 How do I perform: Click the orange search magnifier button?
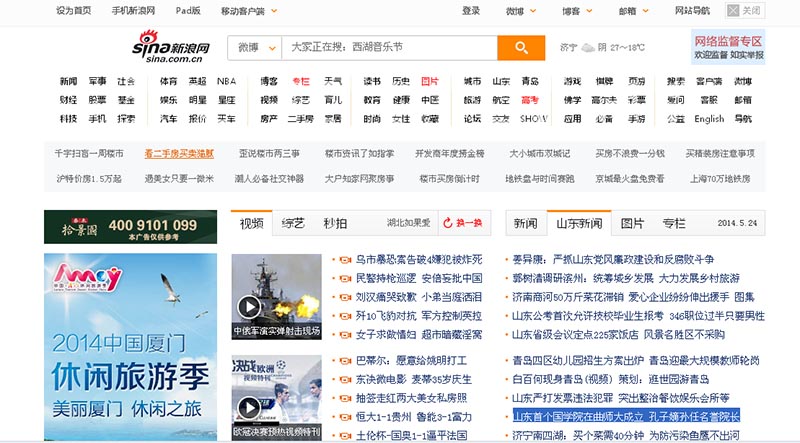click(521, 49)
